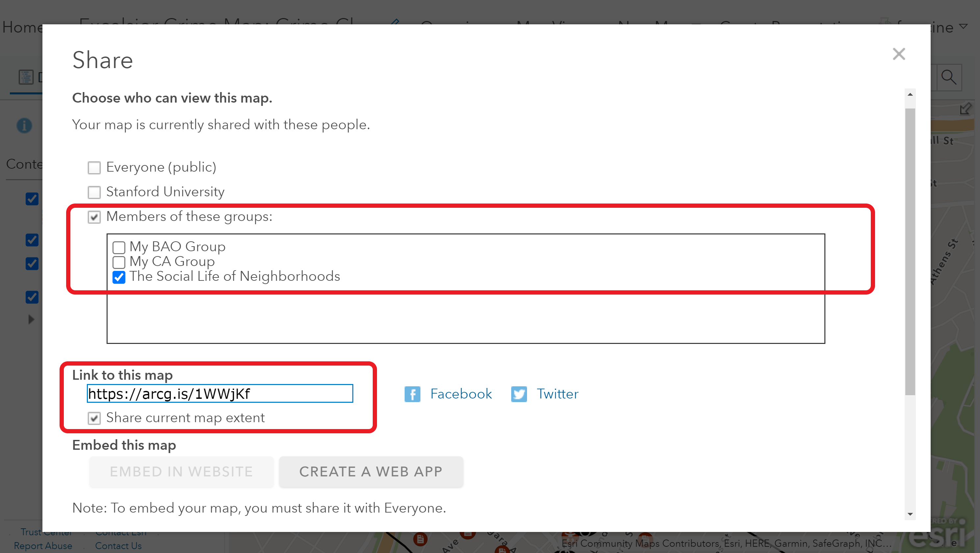Screen dimensions: 980x553
Task: Click the blue info About icon
Action: (x=24, y=126)
